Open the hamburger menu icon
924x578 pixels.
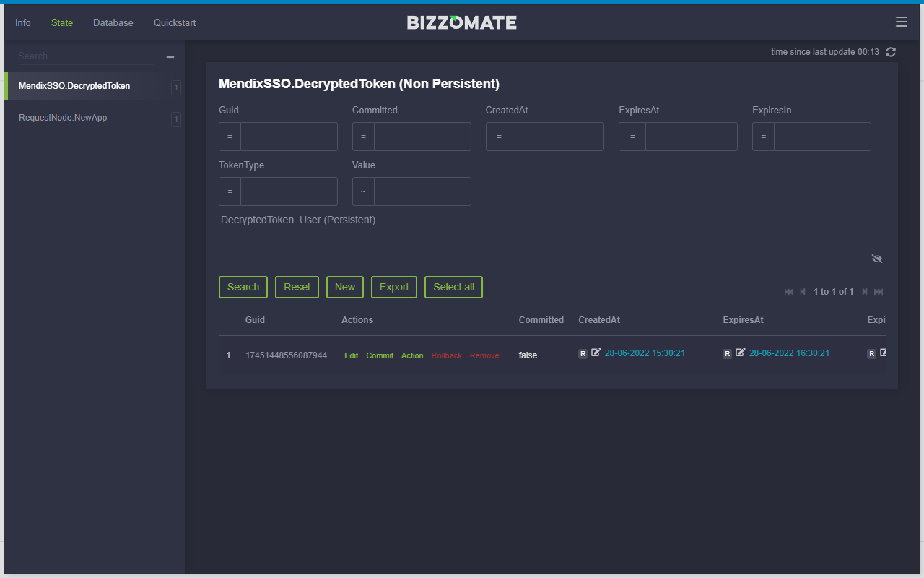[902, 22]
